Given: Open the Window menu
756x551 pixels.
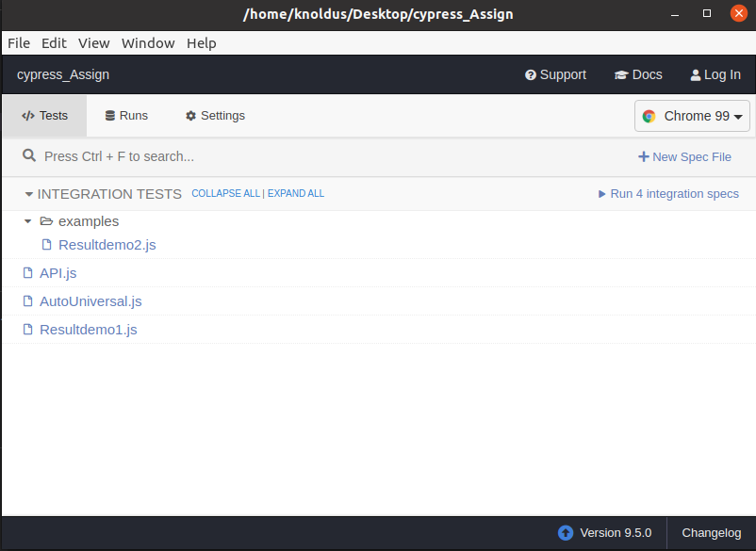Looking at the screenshot, I should tap(148, 43).
